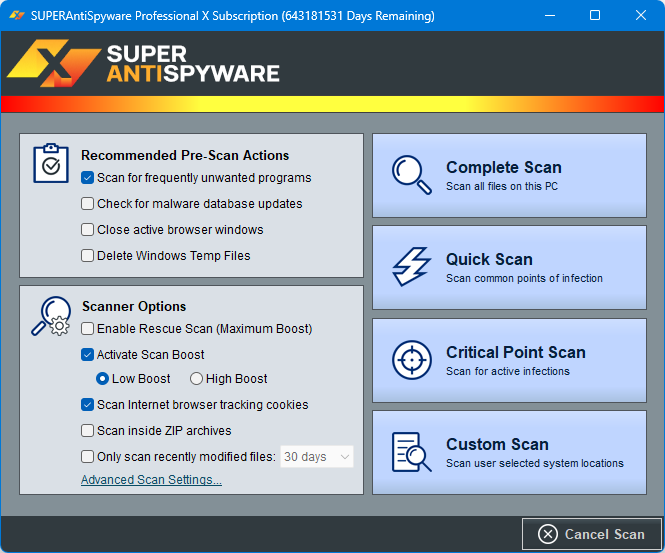Click the Scanner Options magnifier-gear icon
The image size is (665, 553).
(x=51, y=316)
